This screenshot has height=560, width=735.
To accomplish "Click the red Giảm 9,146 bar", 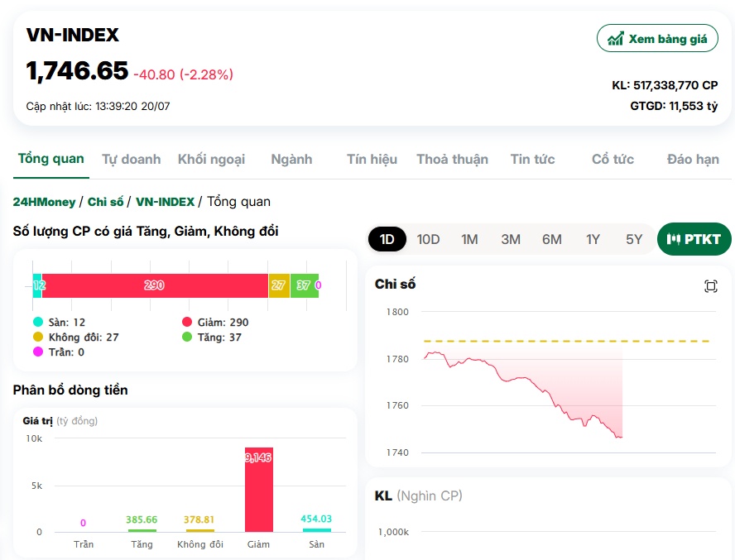I will [x=259, y=490].
